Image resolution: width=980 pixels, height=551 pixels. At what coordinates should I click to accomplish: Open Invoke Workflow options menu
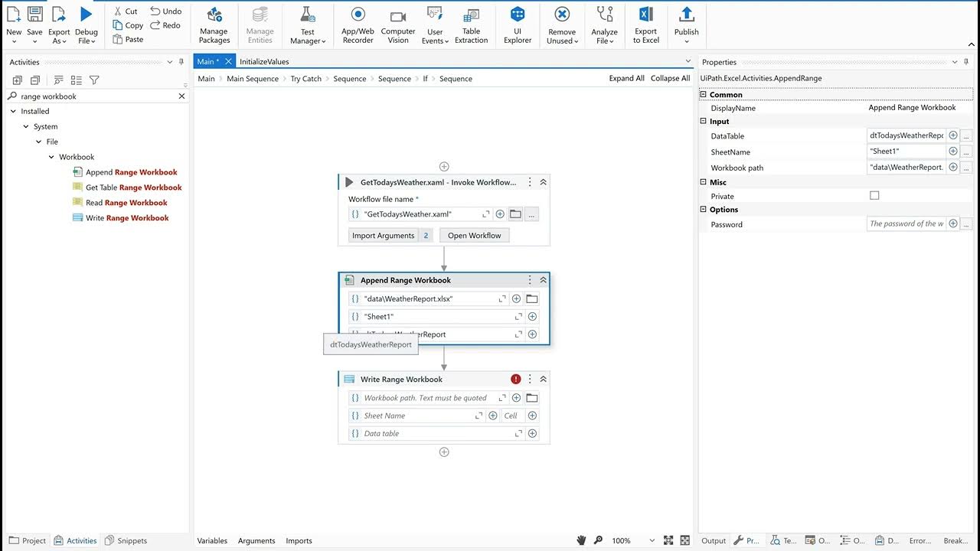[x=530, y=182]
